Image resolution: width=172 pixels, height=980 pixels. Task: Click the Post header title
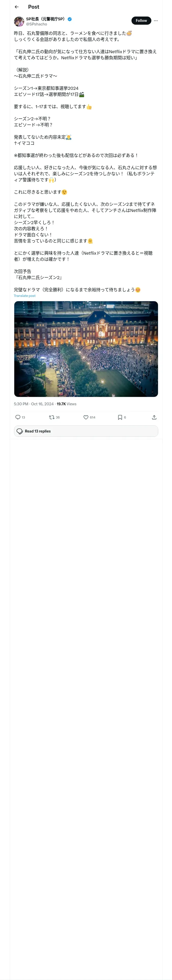tap(34, 7)
